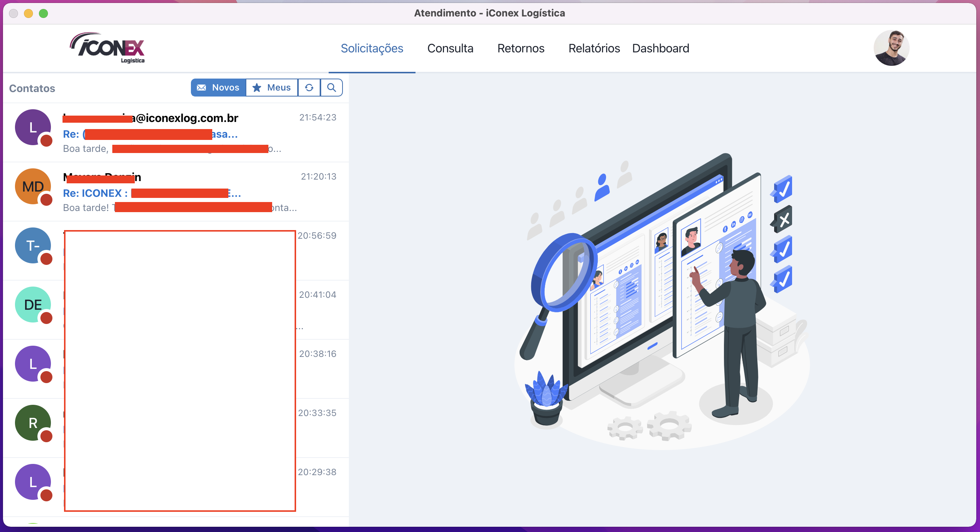Screen dimensions: 980x532
Task: Select the MD contact avatar
Action: point(33,186)
